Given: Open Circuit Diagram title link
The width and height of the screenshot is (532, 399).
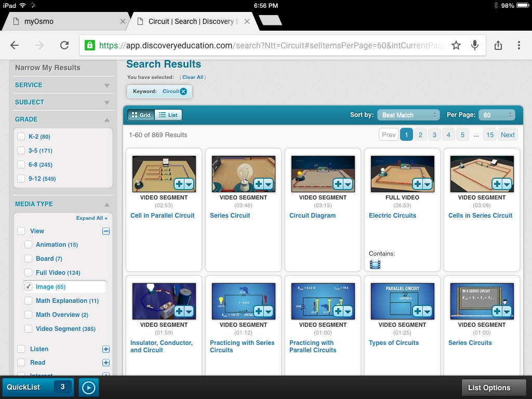Looking at the screenshot, I should coord(312,216).
